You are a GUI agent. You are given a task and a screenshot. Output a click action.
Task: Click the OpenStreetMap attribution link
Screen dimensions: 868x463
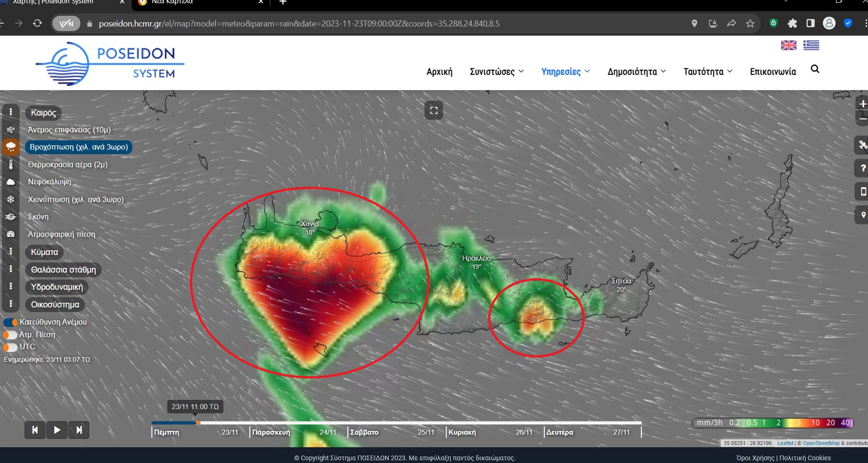click(x=821, y=443)
